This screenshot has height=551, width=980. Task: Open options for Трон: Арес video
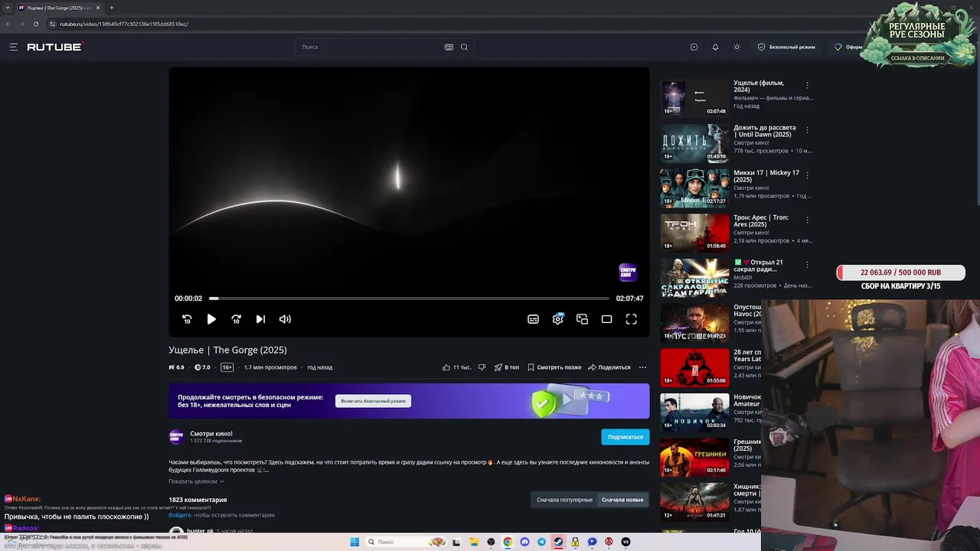click(x=807, y=220)
